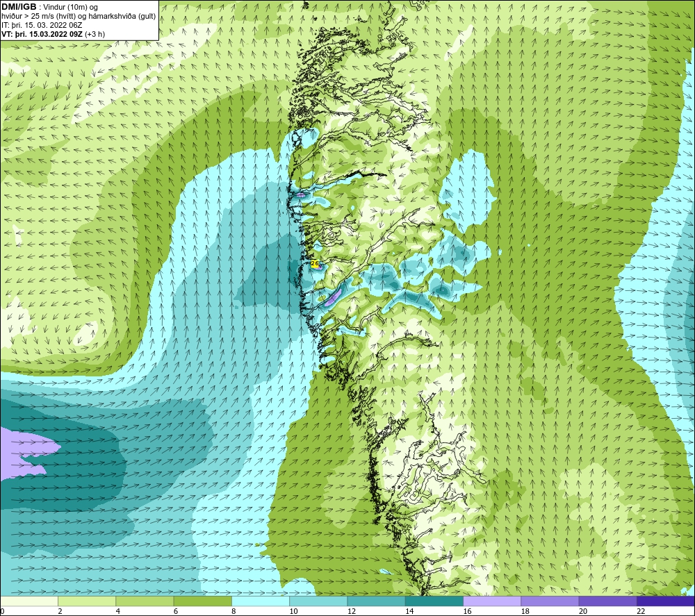Click the legend scale value '2'
This screenshot has width=695, height=616.
[60, 611]
